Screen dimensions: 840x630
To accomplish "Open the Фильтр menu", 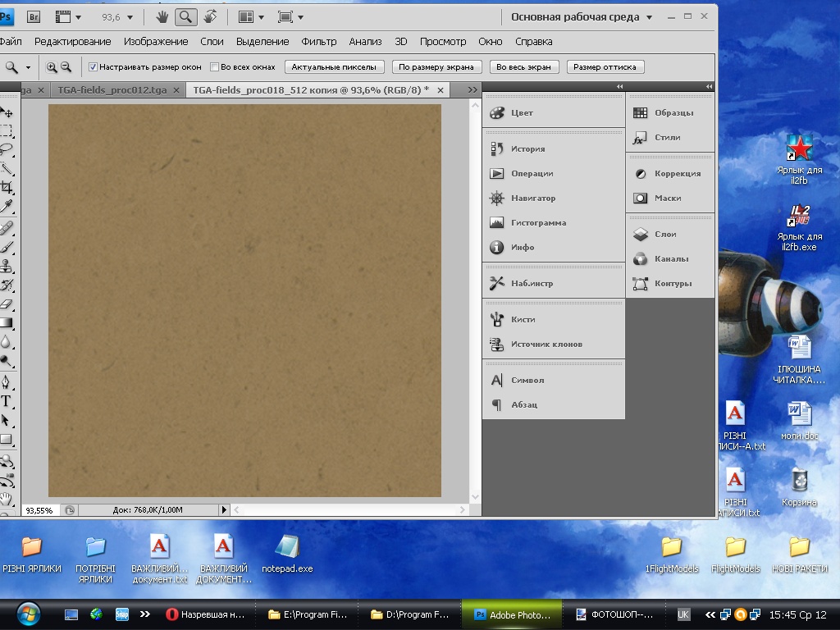I will (x=319, y=41).
